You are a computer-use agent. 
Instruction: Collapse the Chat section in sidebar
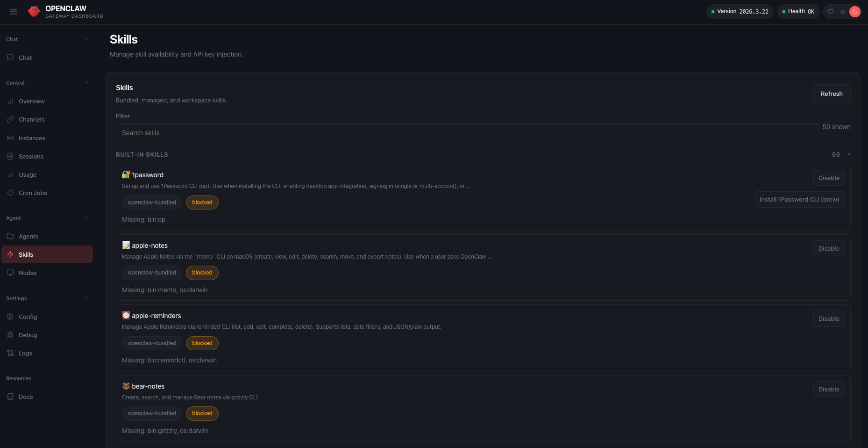tap(87, 39)
